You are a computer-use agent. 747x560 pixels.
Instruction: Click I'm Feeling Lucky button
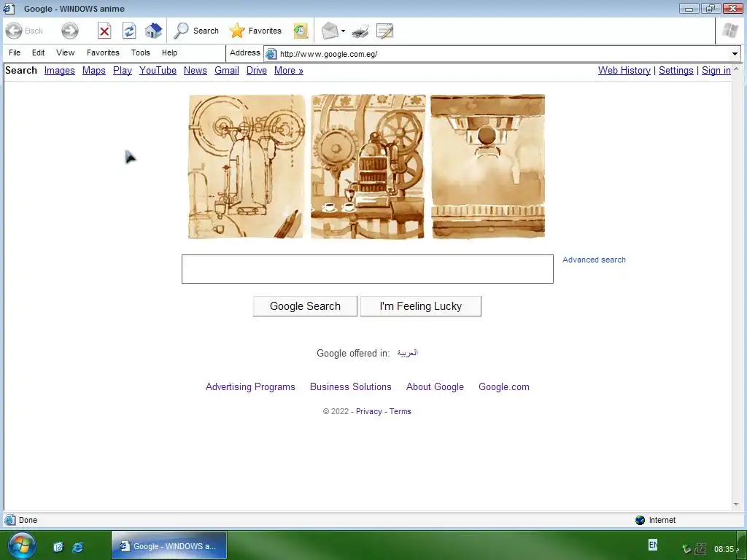(421, 306)
